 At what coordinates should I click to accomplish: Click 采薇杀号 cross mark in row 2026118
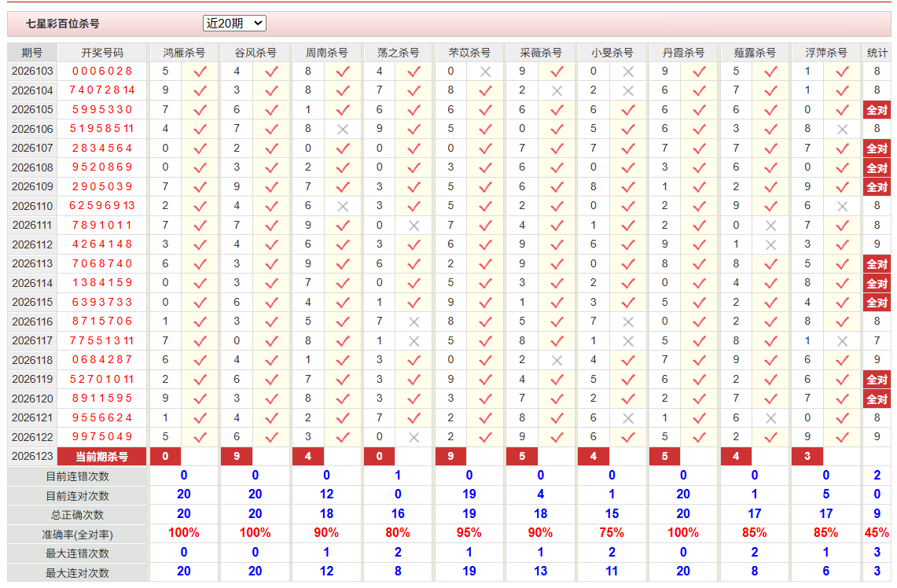pyautogui.click(x=557, y=360)
